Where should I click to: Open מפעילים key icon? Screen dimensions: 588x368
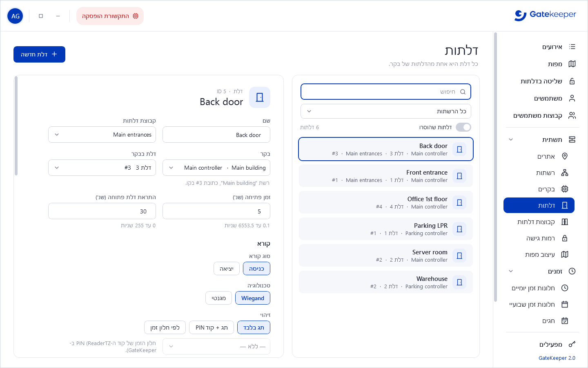click(572, 344)
